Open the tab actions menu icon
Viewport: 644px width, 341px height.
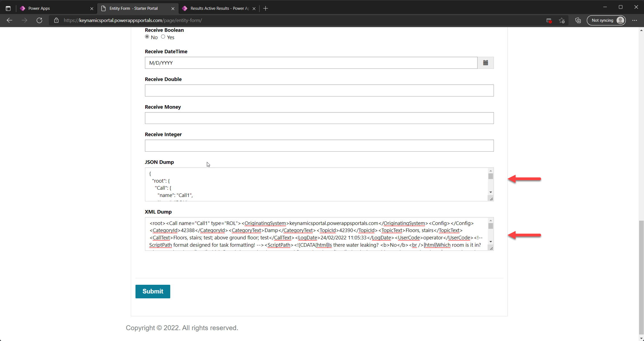click(x=8, y=8)
